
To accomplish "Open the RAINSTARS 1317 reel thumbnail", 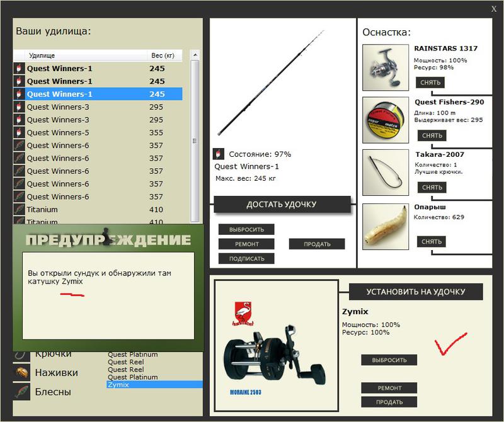I will 386,67.
